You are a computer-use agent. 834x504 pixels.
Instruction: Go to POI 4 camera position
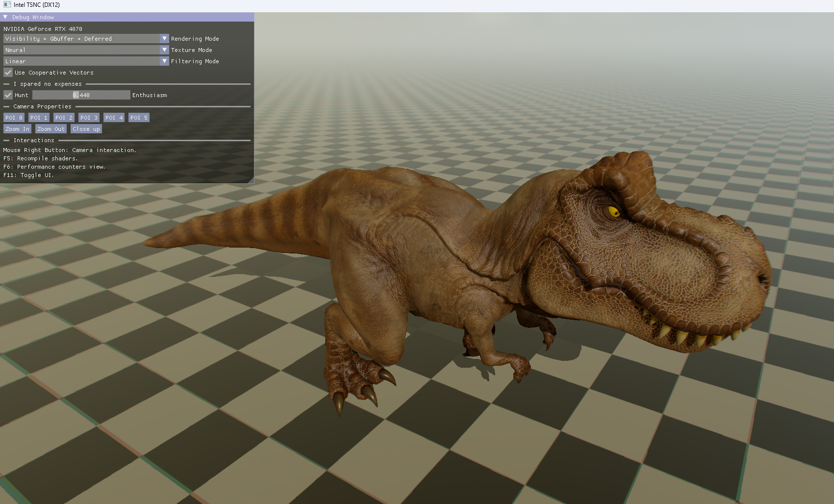(x=114, y=118)
